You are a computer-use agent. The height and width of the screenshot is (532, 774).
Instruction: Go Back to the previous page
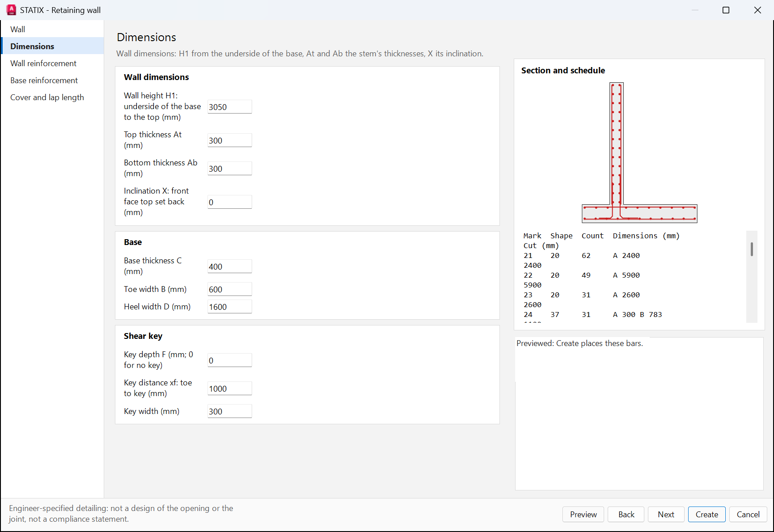tap(626, 515)
